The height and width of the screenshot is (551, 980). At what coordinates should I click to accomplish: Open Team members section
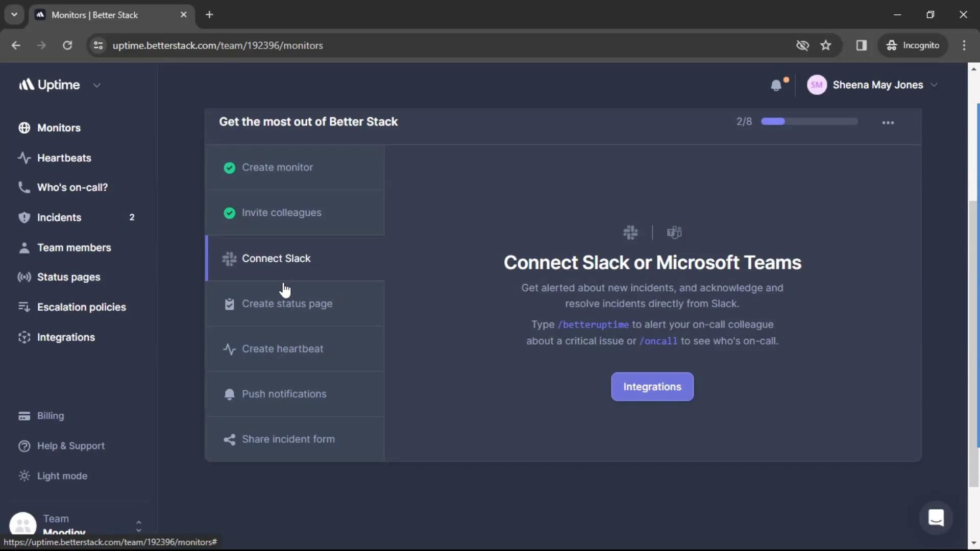pos(74,247)
